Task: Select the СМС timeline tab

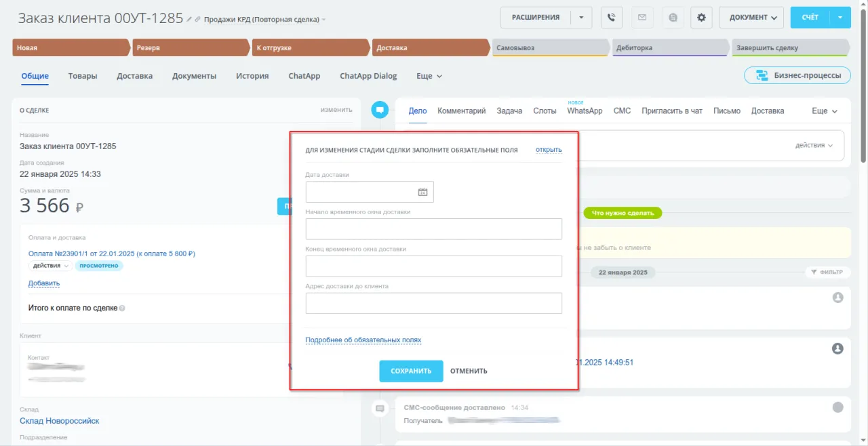Action: click(622, 110)
